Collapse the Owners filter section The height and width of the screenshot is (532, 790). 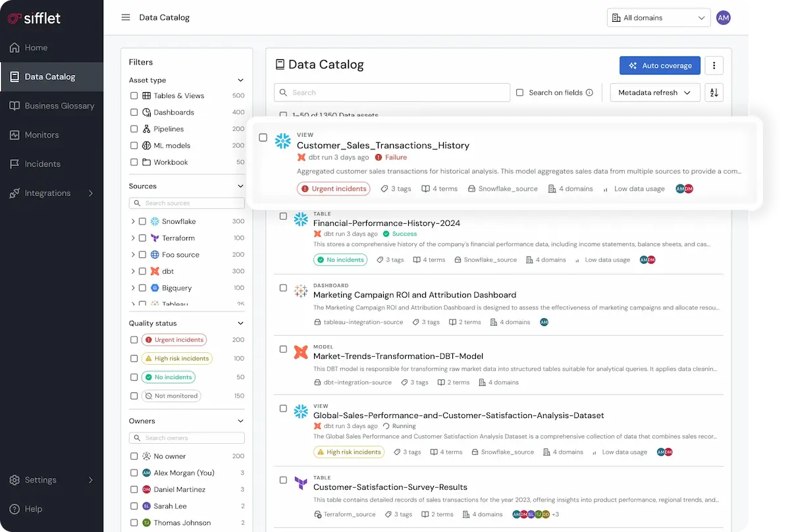240,421
